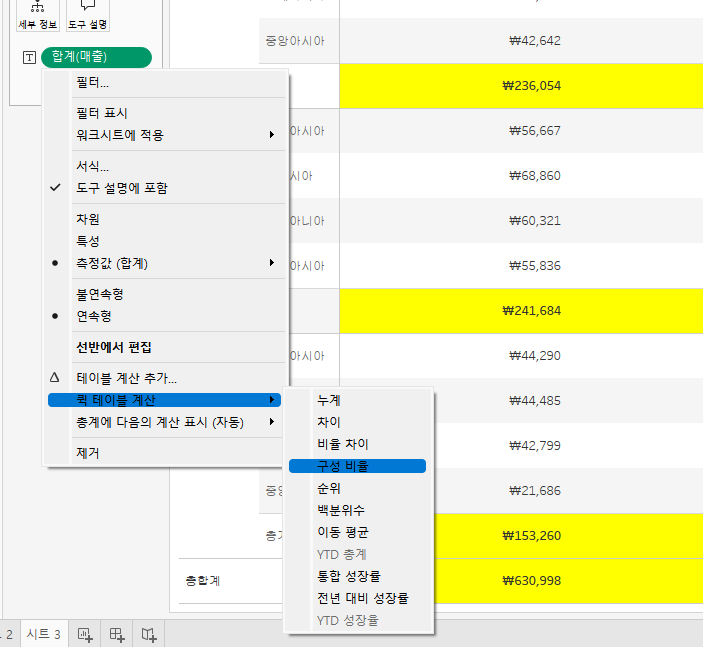This screenshot has width=703, height=647.
Task: Select 백분위수 quick table calculation
Action: point(357,510)
